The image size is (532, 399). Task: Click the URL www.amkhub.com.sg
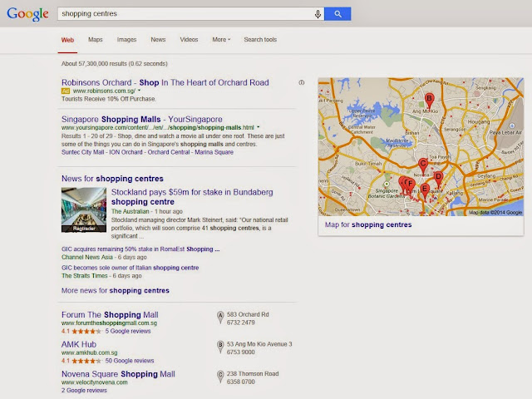click(x=89, y=352)
